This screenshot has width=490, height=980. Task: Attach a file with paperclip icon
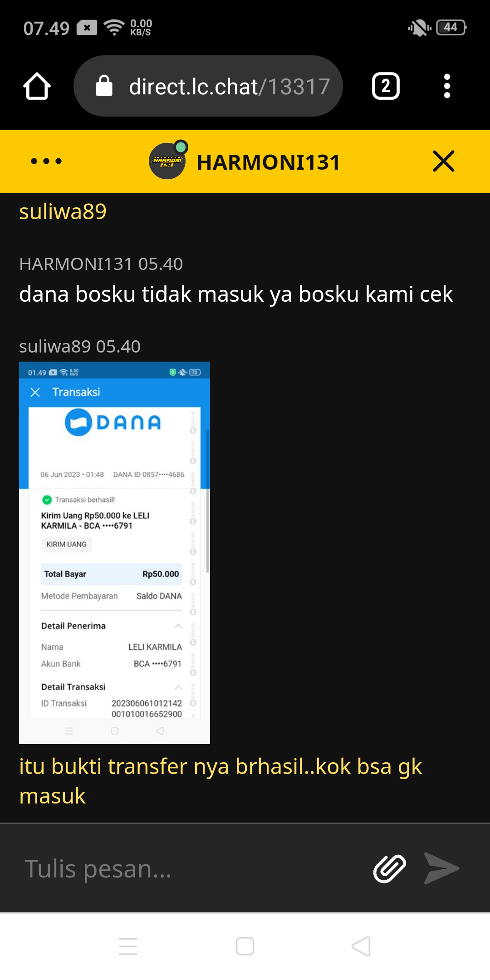tap(389, 868)
